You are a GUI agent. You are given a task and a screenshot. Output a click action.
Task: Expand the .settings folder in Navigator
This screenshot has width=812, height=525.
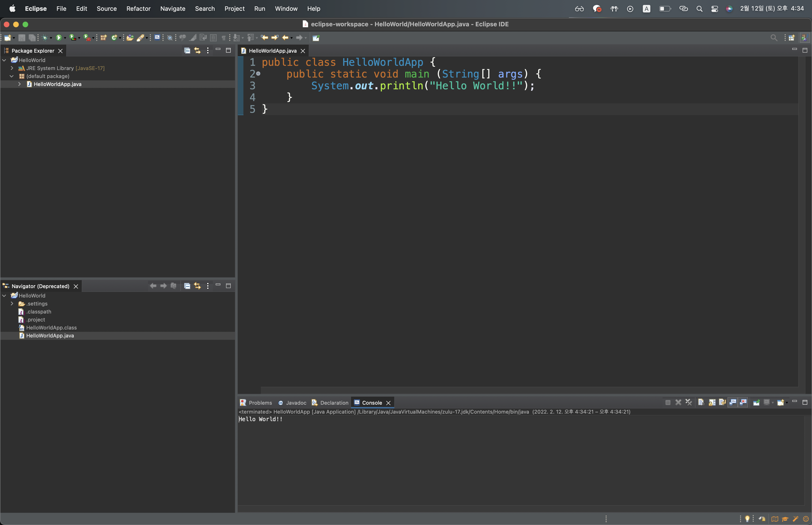tap(12, 304)
